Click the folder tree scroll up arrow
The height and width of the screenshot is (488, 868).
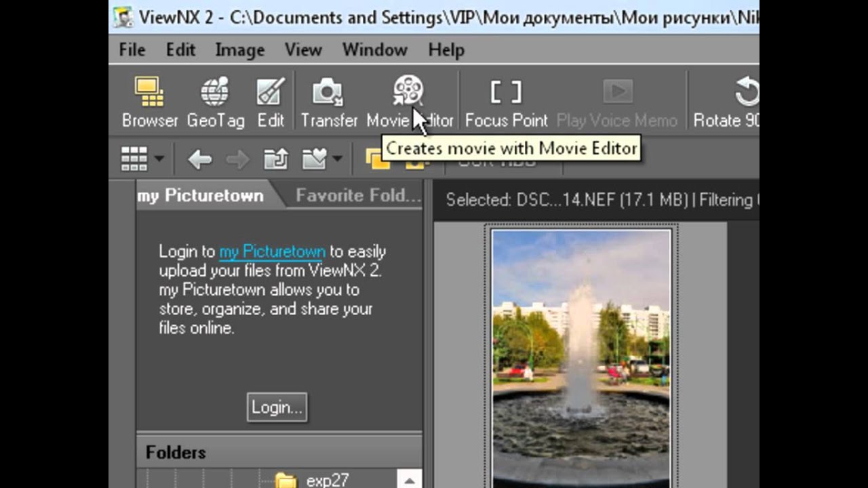[x=409, y=479]
